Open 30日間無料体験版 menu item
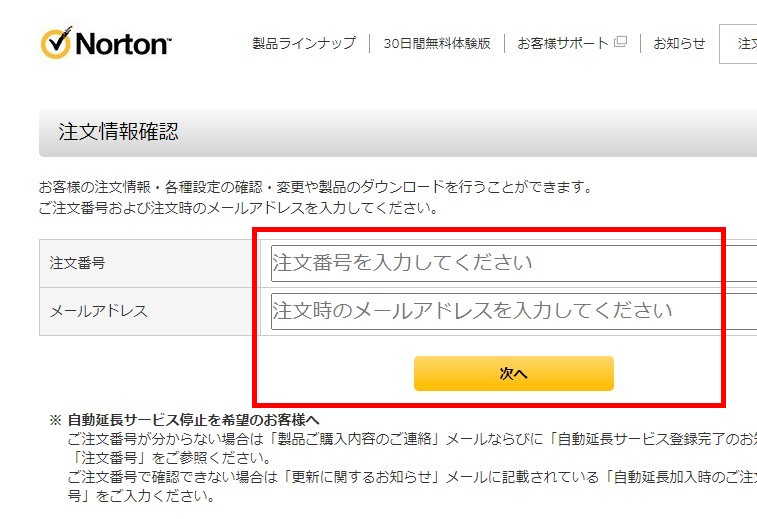This screenshot has height=519, width=757. [x=437, y=43]
